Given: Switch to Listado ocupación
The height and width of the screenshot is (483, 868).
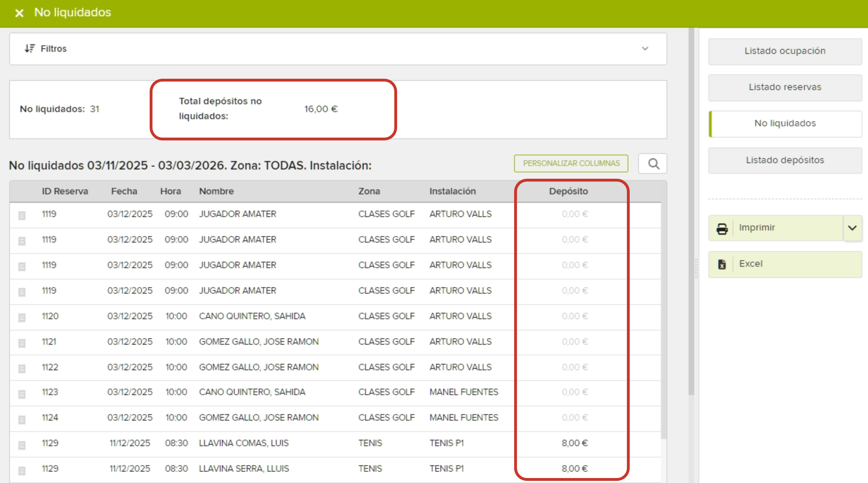Looking at the screenshot, I should click(785, 51).
